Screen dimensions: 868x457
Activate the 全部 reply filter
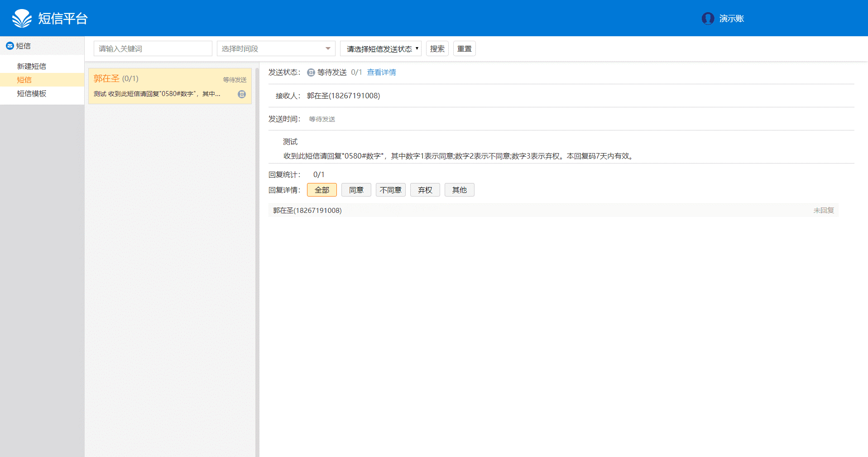tap(321, 190)
